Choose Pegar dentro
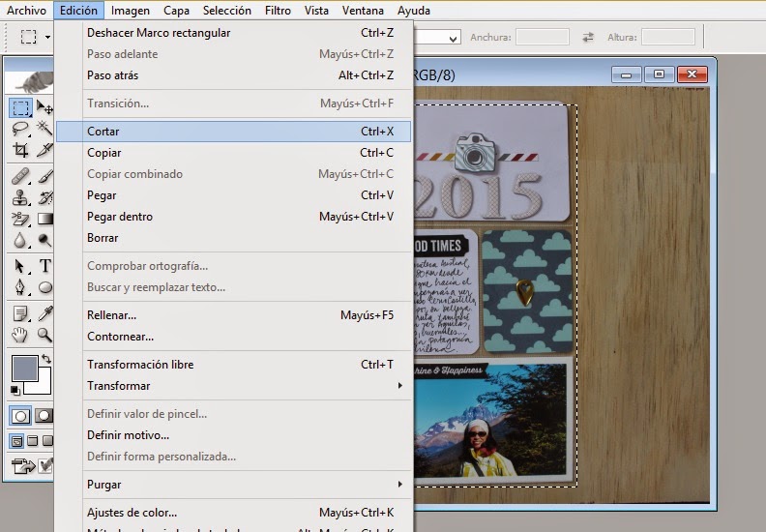This screenshot has height=532, width=766. click(x=233, y=217)
